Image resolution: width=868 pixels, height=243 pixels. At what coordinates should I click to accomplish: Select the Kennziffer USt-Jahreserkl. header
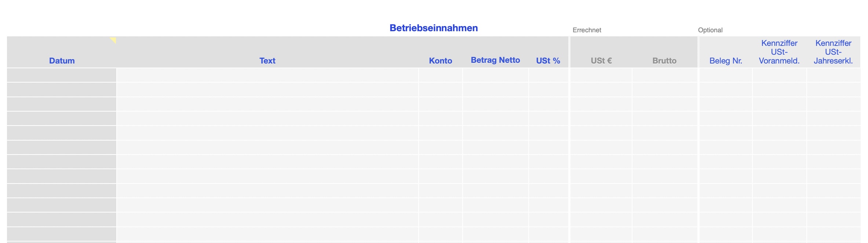click(833, 52)
